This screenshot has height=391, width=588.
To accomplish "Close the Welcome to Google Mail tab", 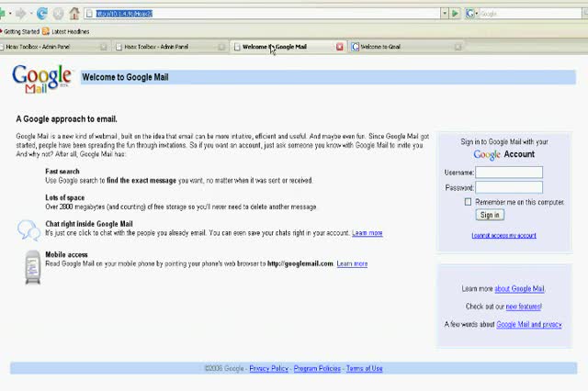I will click(x=340, y=47).
